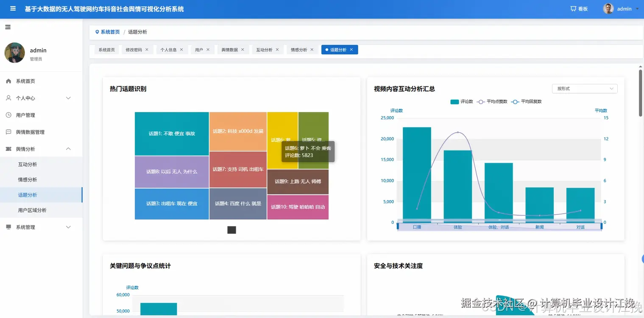Click treemap block 话题3: 出租车 现在 便宜

point(172,204)
